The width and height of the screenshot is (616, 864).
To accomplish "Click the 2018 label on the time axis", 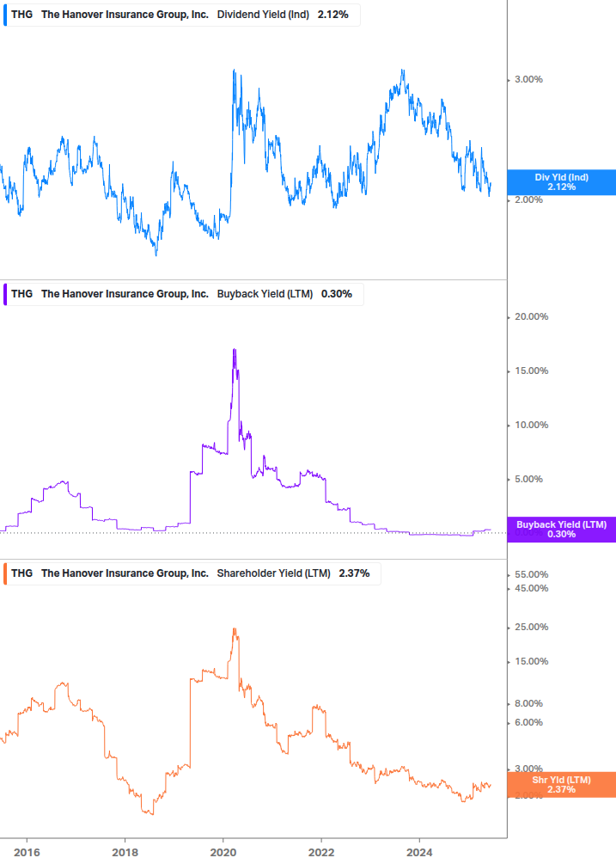I will point(125,853).
